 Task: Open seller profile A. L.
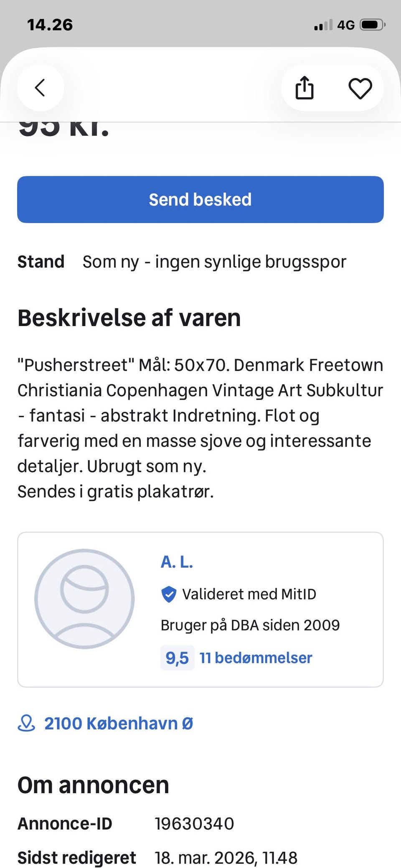(177, 562)
